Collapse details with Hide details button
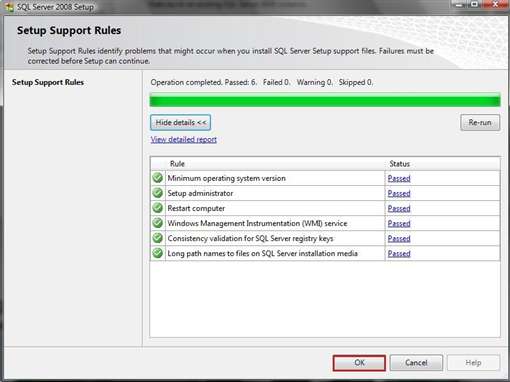 point(180,122)
